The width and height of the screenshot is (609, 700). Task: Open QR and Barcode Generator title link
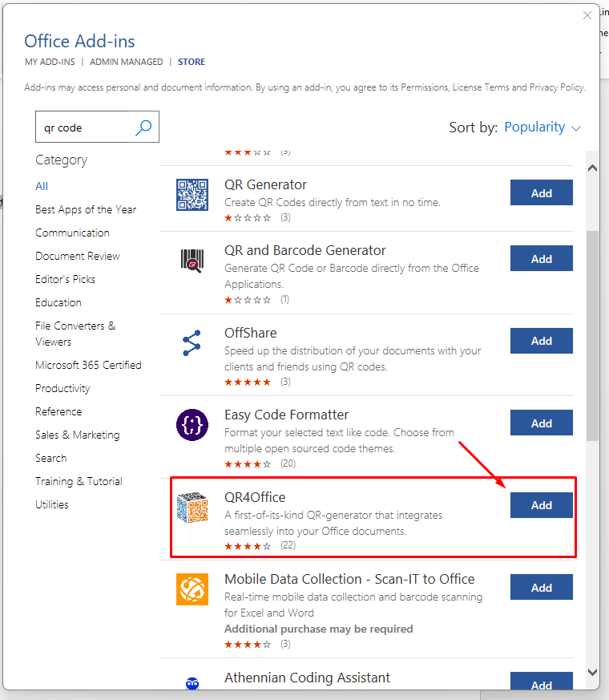click(x=304, y=250)
